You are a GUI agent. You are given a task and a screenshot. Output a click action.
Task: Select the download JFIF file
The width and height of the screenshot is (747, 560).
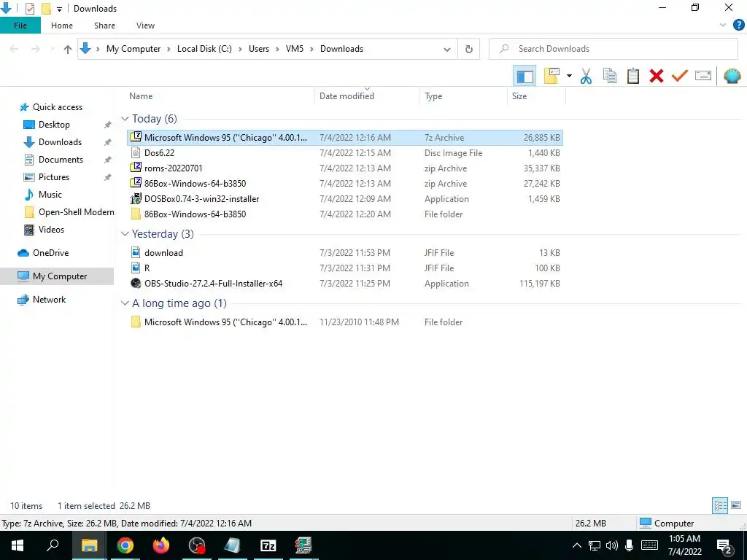345,253
